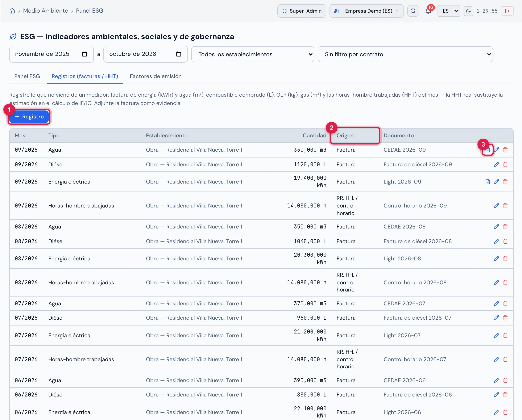This screenshot has height=420, width=522.
Task: Delete the Factura de diésel 2026-08 record
Action: click(505, 241)
